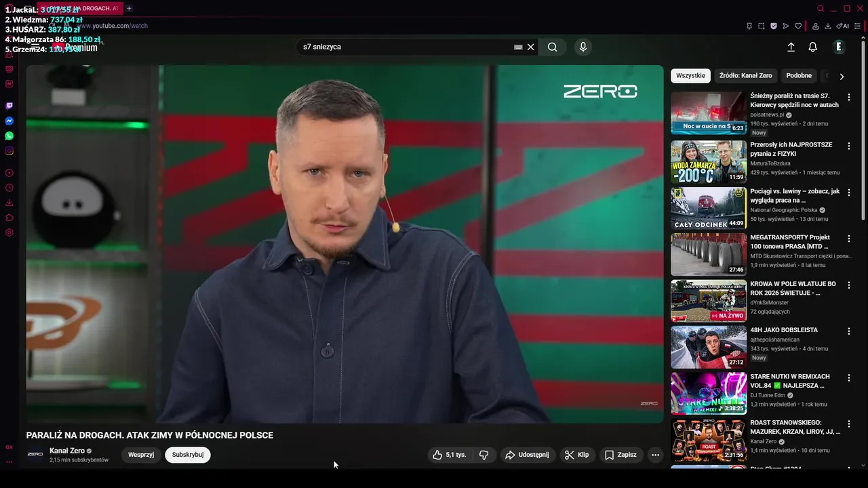Open downloads icon in the left sidebar
Viewport: 868px width, 488px height.
9,203
